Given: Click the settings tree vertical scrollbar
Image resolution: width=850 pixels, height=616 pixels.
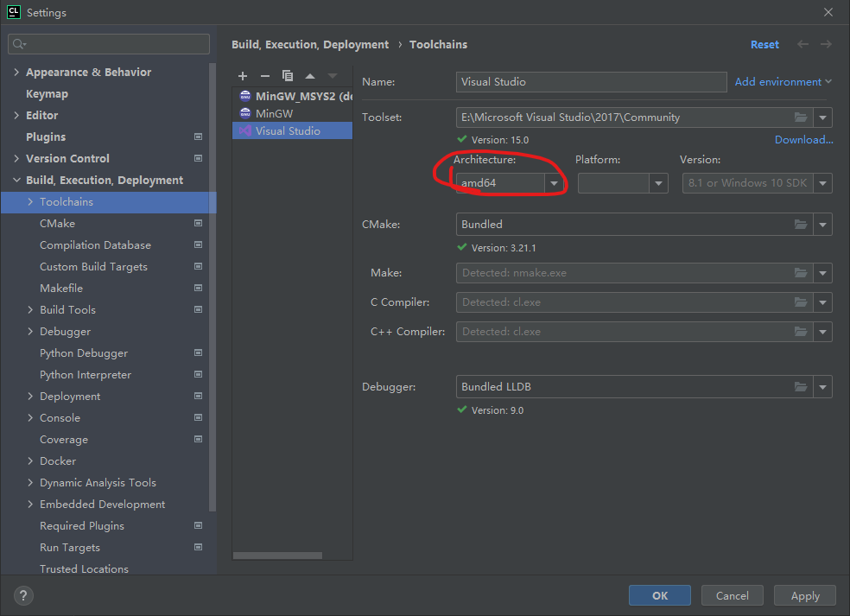Looking at the screenshot, I should coord(213,288).
